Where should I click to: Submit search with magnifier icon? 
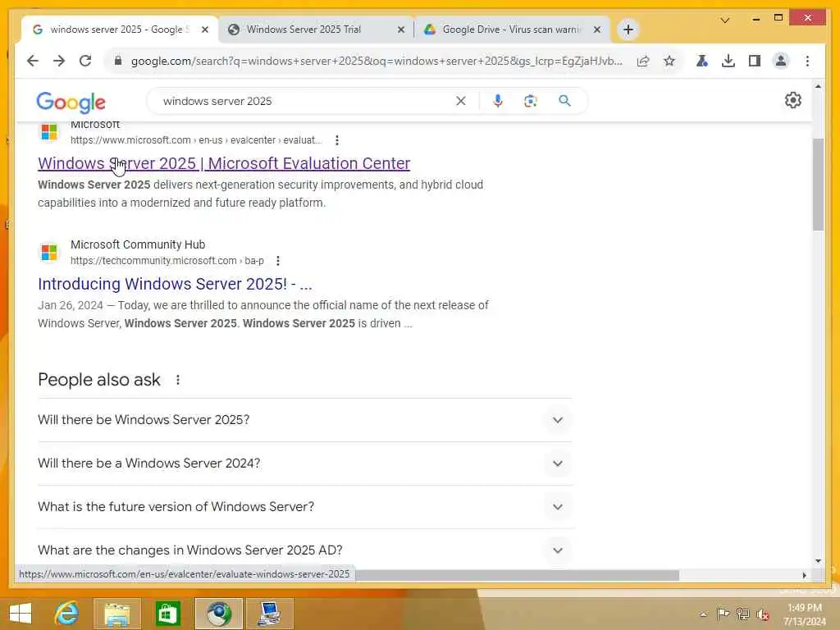[x=564, y=101]
